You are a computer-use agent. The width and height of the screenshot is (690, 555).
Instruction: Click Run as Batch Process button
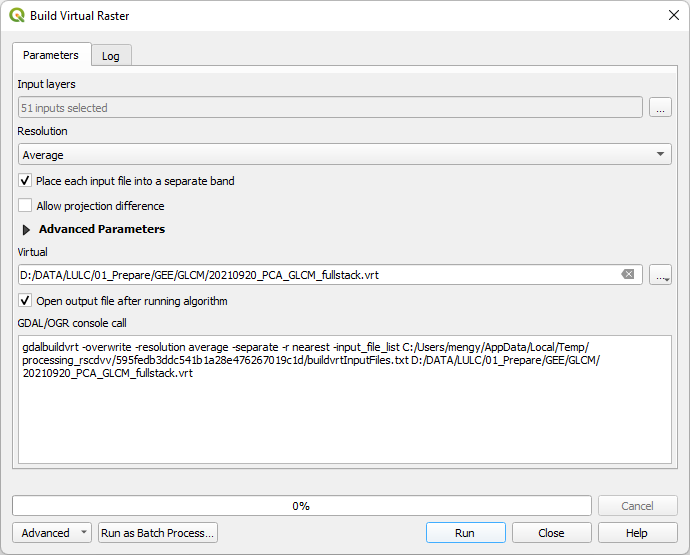(158, 533)
